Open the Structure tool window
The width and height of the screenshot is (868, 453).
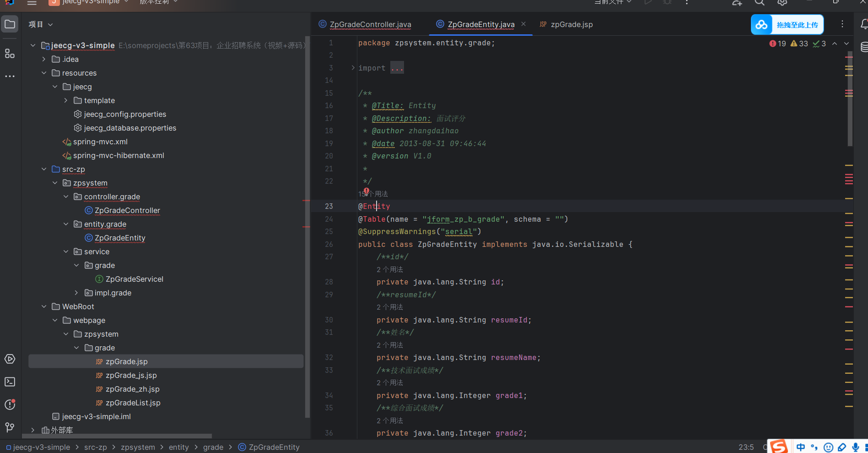pos(10,54)
